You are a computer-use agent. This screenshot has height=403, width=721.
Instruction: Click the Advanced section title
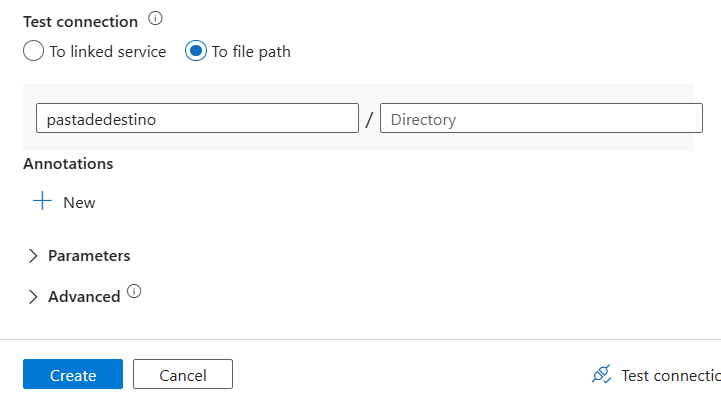[84, 297]
